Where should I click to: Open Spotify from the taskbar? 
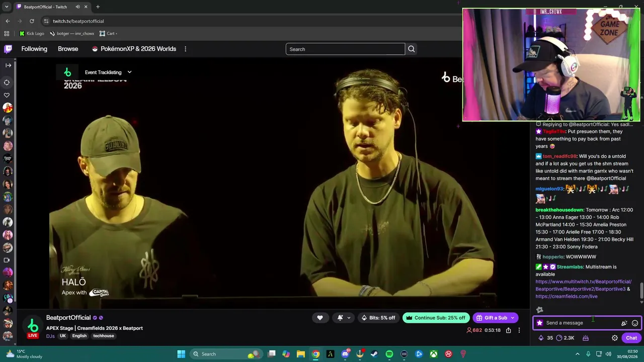[389, 354]
